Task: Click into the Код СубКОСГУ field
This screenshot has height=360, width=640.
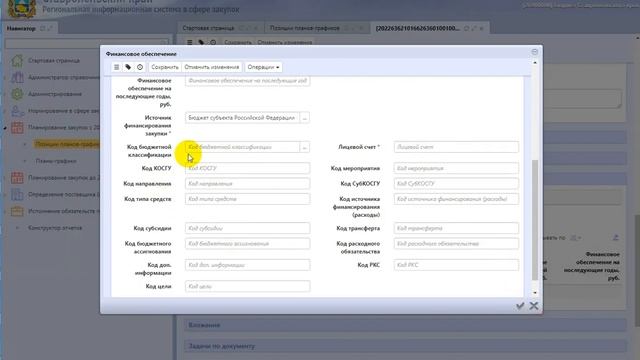Action: (456, 184)
